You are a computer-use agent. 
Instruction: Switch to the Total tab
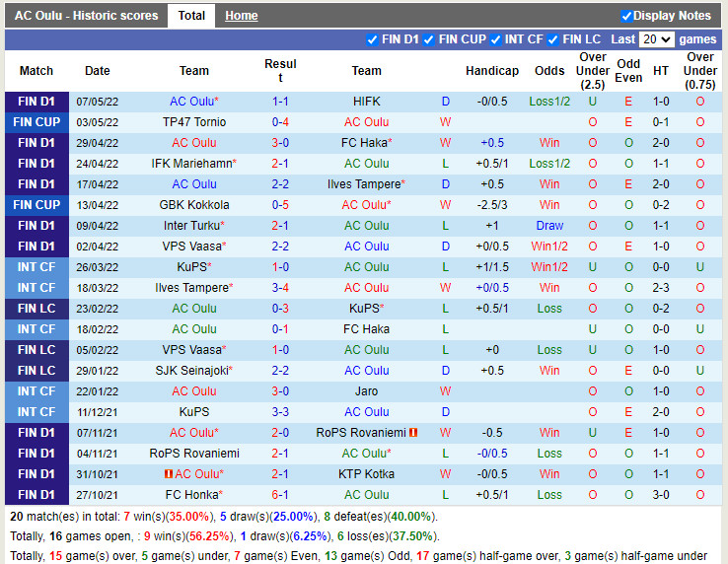(x=191, y=16)
